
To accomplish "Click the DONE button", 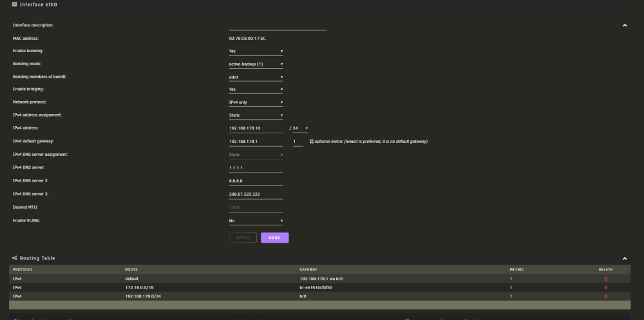I will tap(275, 238).
